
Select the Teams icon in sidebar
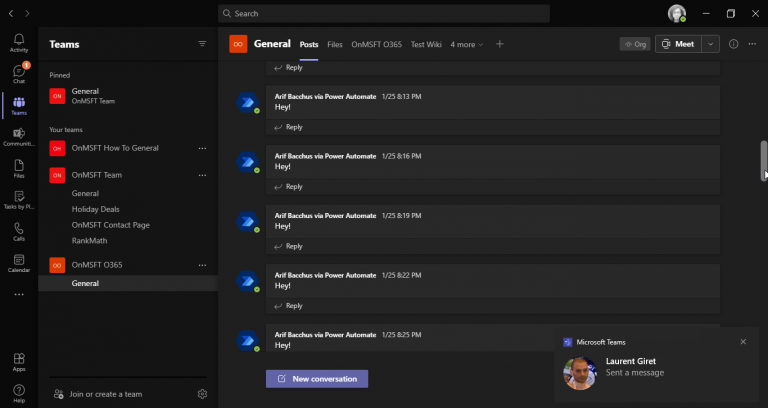tap(19, 105)
